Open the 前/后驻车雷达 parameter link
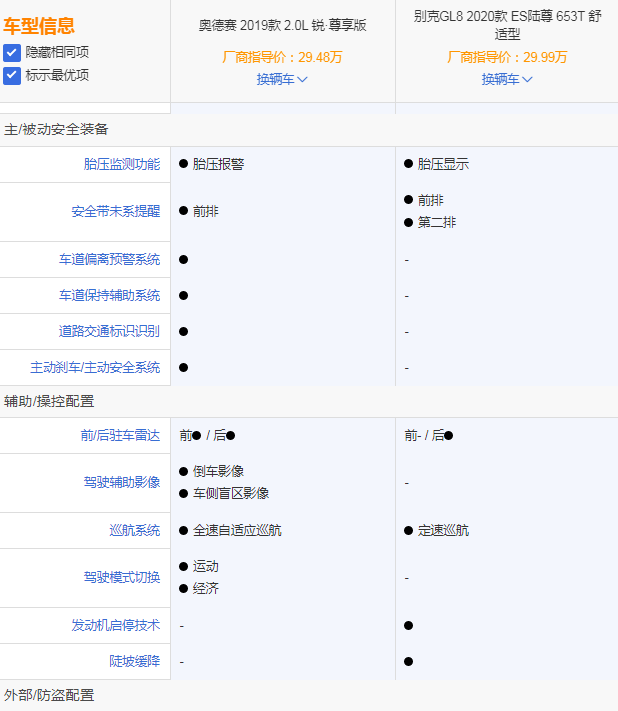 120,435
